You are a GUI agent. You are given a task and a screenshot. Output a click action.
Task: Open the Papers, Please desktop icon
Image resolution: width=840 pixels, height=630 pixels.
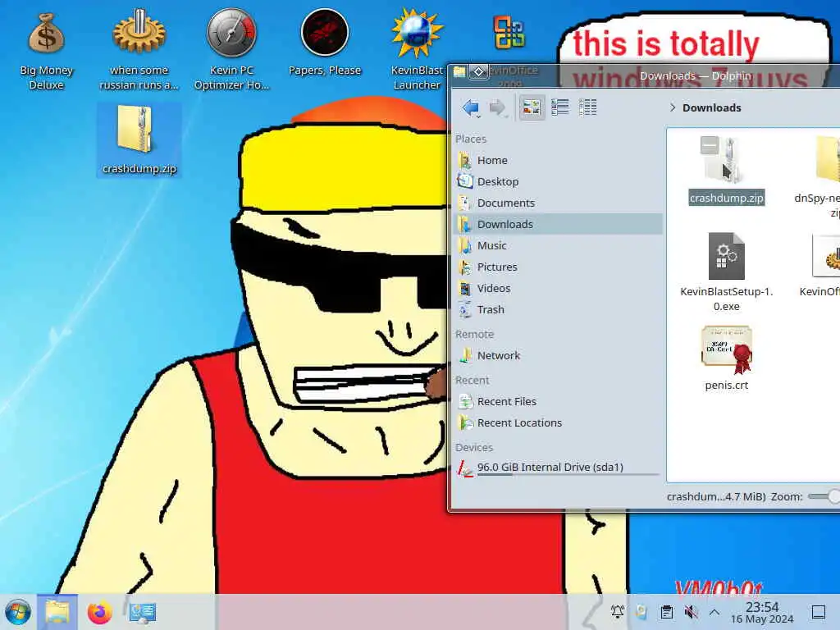325,43
